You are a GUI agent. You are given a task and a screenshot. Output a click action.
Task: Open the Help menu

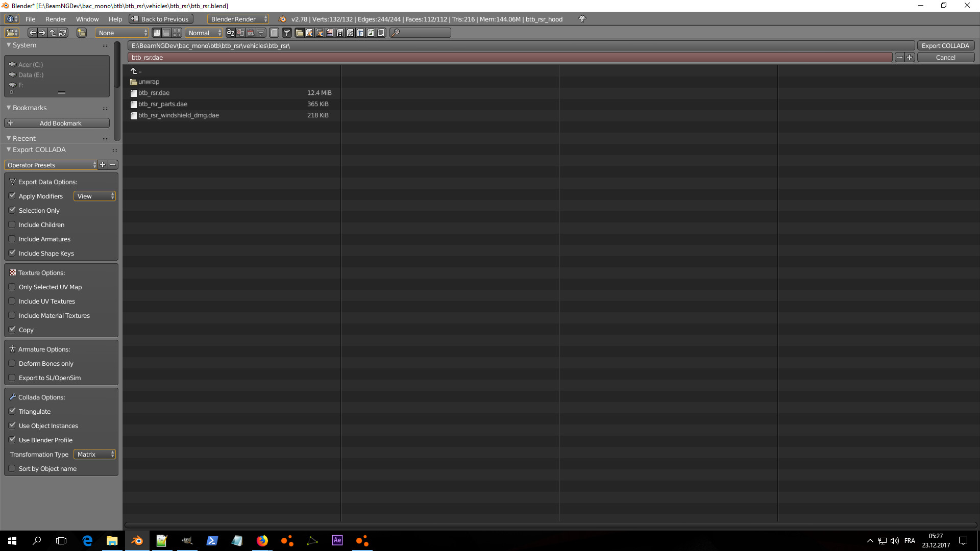[x=115, y=19]
